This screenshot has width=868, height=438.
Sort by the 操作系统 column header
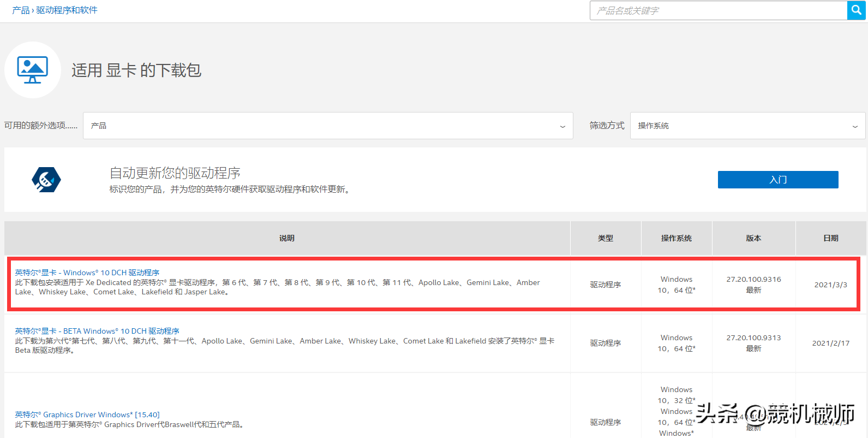[x=677, y=238]
